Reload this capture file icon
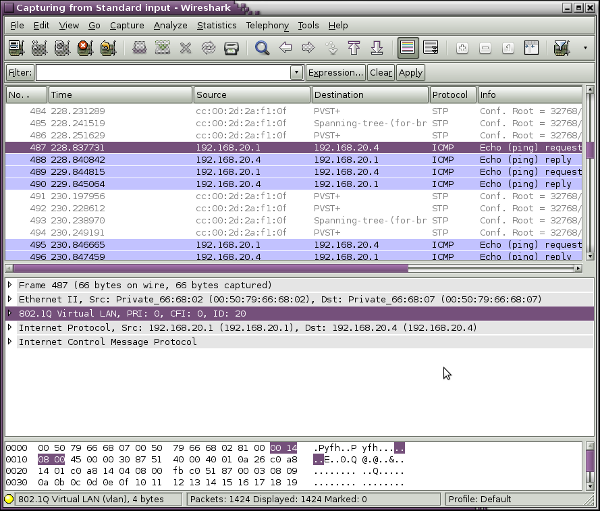This screenshot has height=511, width=600. point(209,48)
